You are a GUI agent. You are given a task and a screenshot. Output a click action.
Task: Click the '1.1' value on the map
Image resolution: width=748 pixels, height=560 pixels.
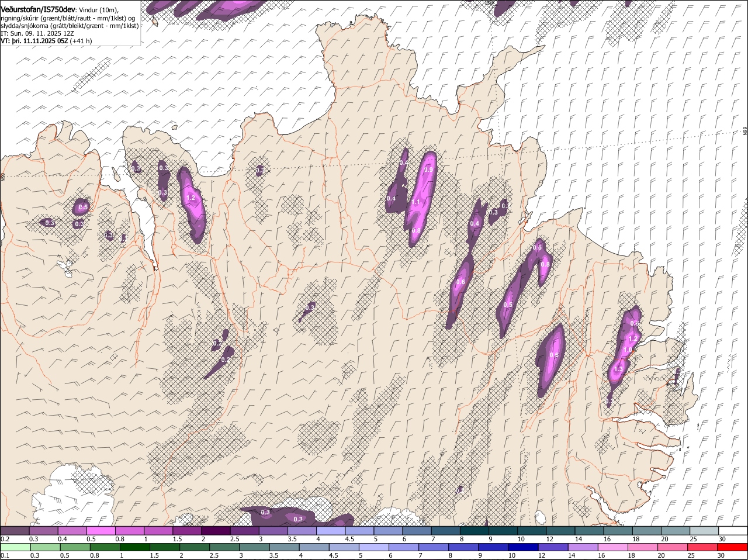point(416,202)
